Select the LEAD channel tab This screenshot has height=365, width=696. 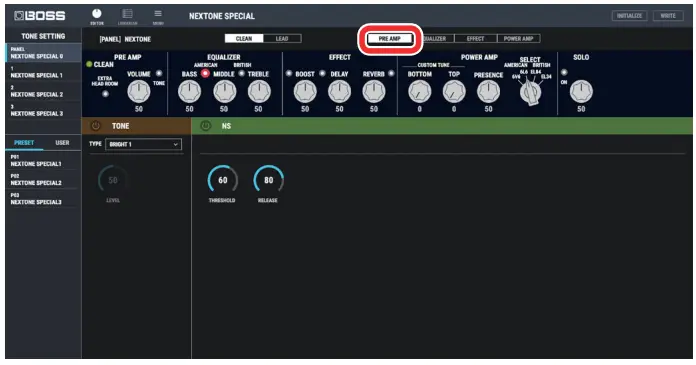[282, 39]
